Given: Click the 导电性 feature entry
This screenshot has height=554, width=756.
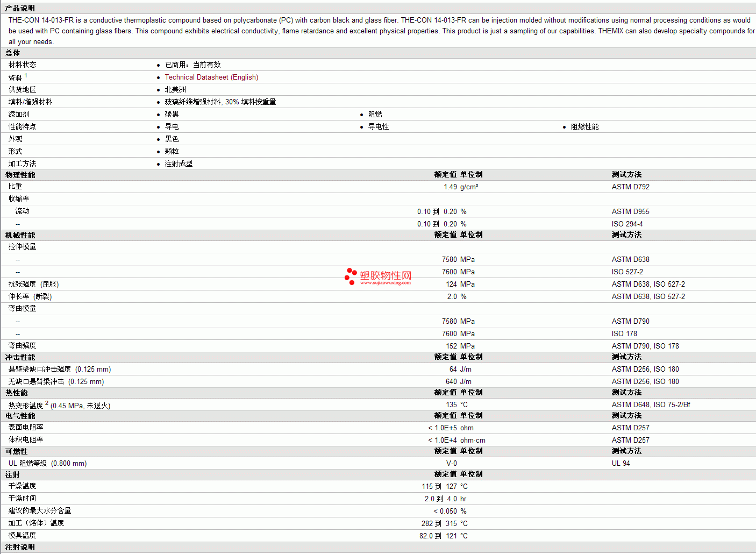Looking at the screenshot, I should click(x=379, y=126).
